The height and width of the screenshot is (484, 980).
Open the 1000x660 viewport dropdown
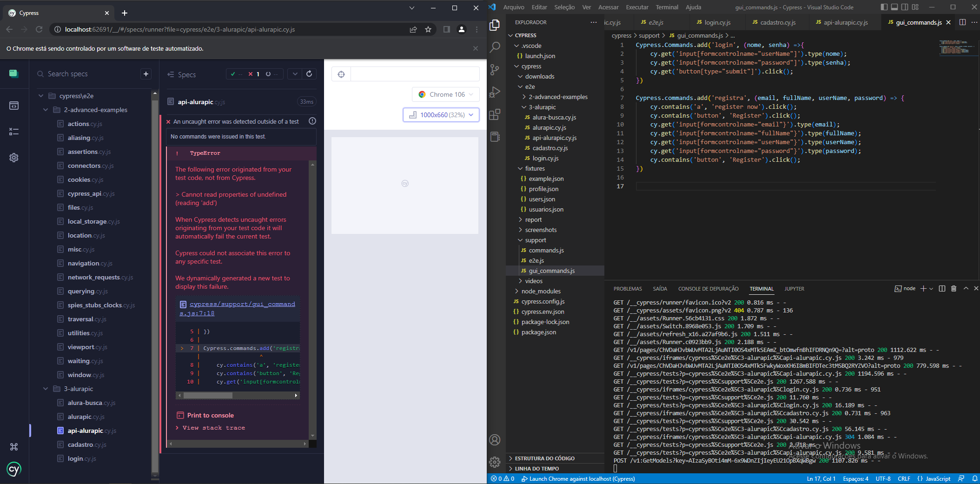[441, 115]
